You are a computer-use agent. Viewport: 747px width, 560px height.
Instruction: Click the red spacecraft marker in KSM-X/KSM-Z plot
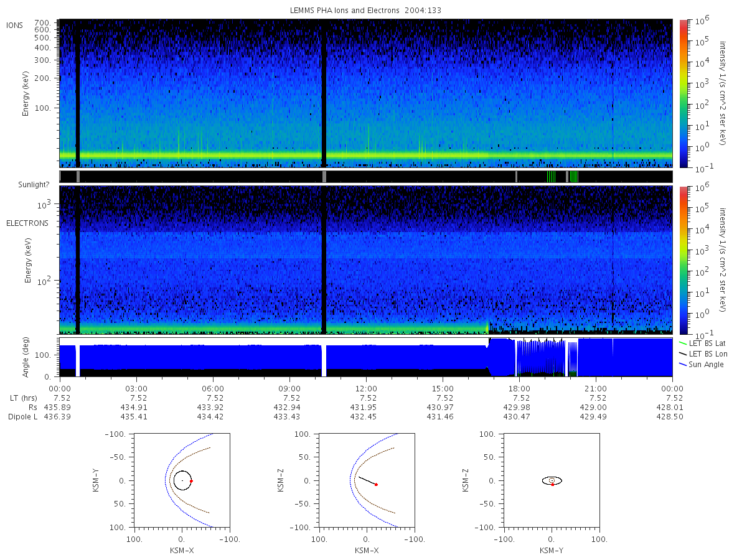(x=376, y=484)
